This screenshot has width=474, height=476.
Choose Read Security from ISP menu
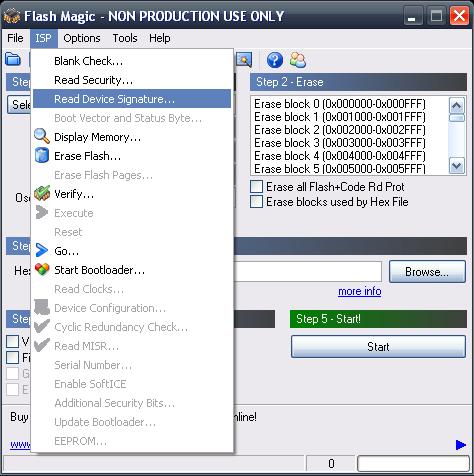point(132,80)
